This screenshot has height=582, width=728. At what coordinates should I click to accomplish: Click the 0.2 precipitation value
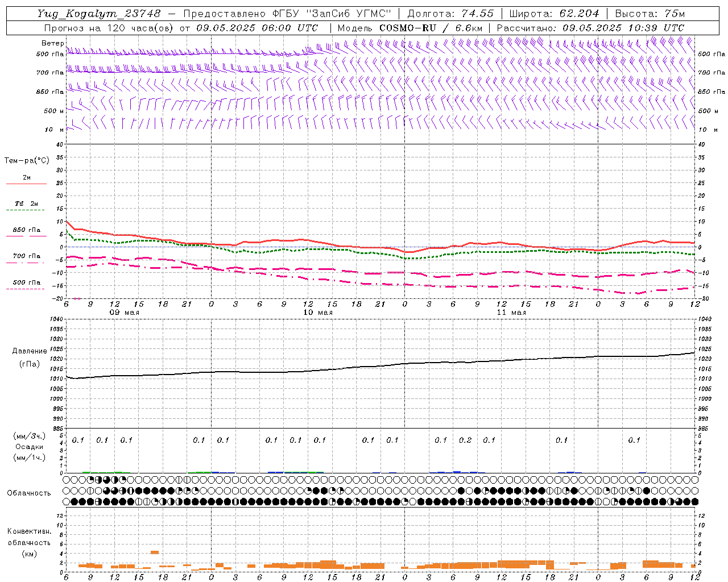tap(465, 440)
